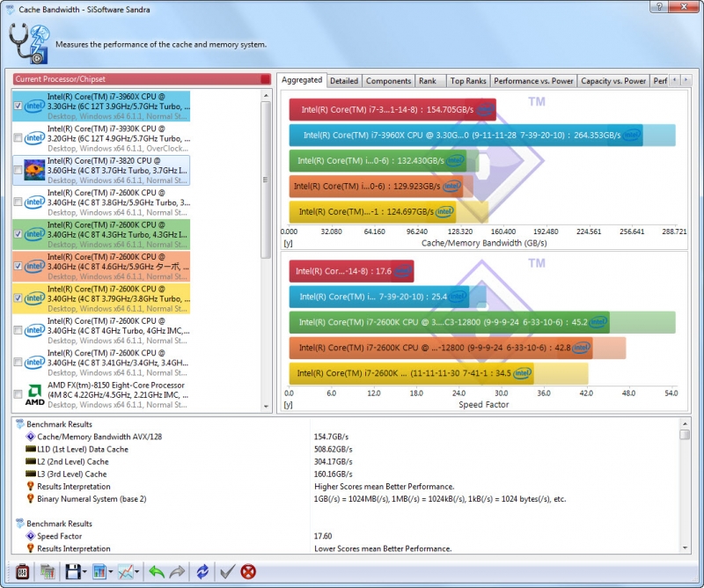Click the red square on Current Processor/Chipset
This screenshot has height=588, width=704.
pos(266,79)
